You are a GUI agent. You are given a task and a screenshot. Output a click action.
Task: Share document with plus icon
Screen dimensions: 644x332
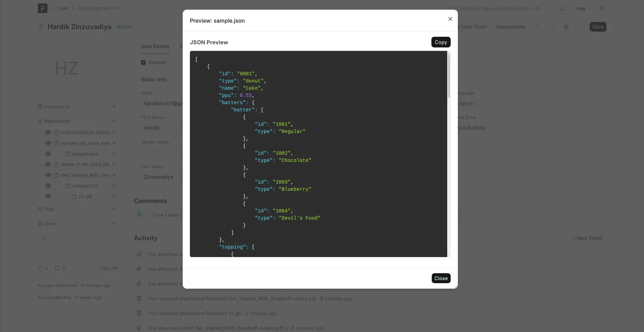click(114, 223)
